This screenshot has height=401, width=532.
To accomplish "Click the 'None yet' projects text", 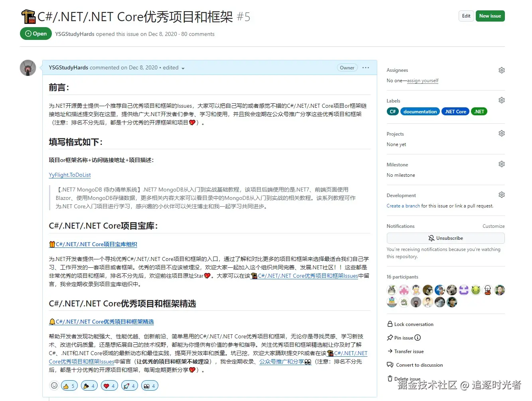I will click(396, 144).
